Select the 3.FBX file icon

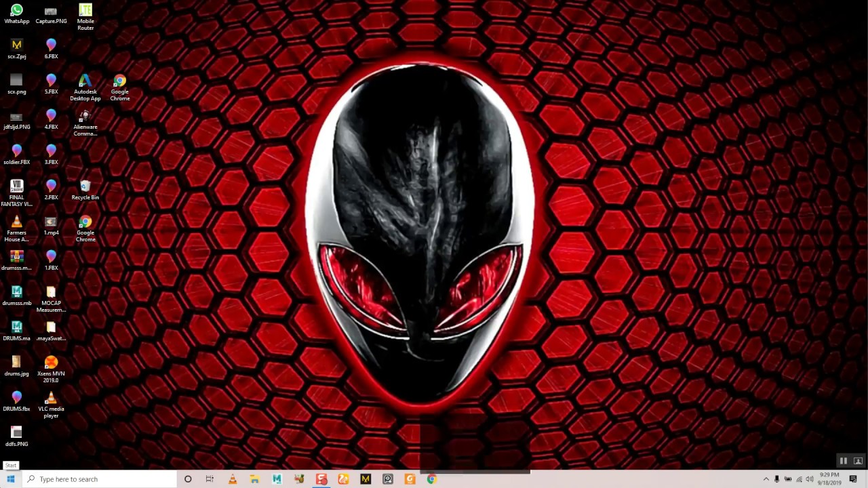(x=51, y=155)
